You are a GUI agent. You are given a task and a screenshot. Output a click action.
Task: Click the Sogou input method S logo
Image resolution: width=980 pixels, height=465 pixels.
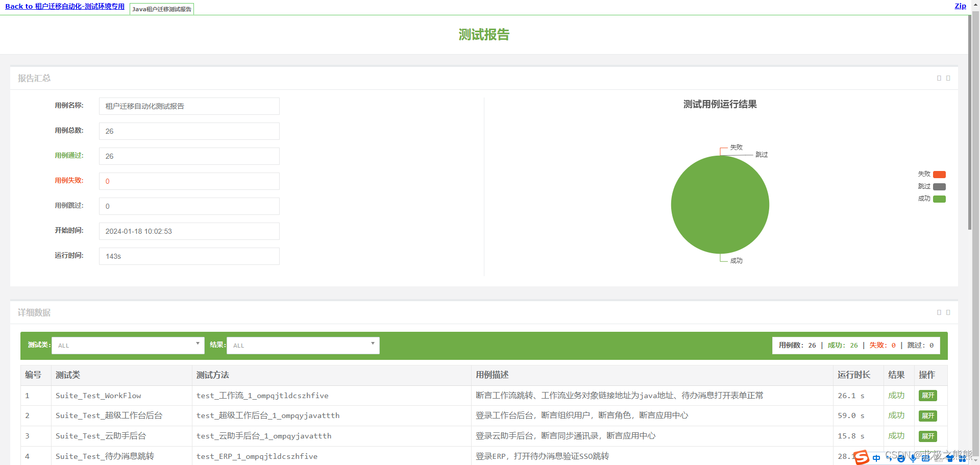tap(862, 457)
